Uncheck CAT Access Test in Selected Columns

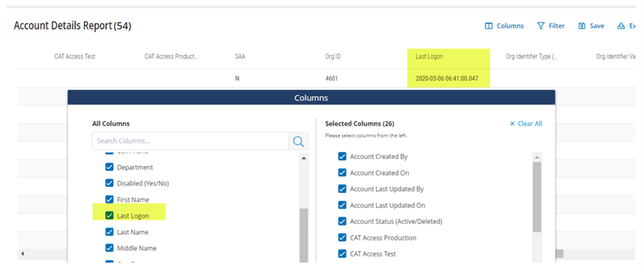click(x=342, y=253)
